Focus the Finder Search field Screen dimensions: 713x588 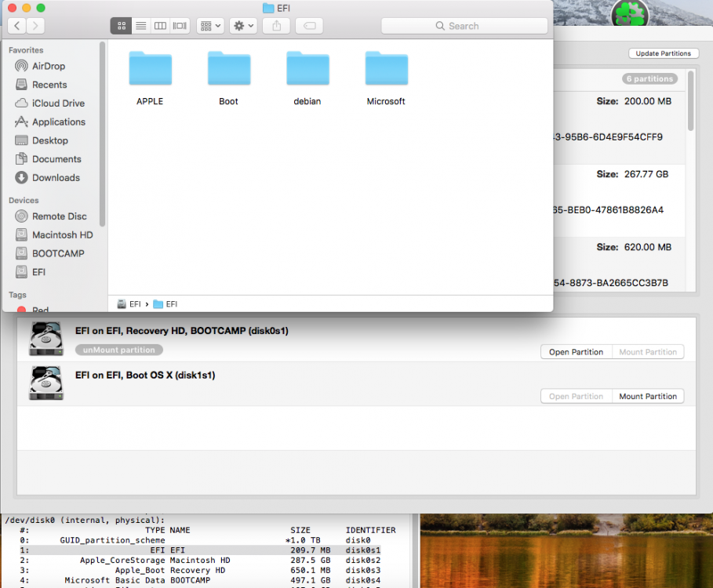(x=464, y=26)
